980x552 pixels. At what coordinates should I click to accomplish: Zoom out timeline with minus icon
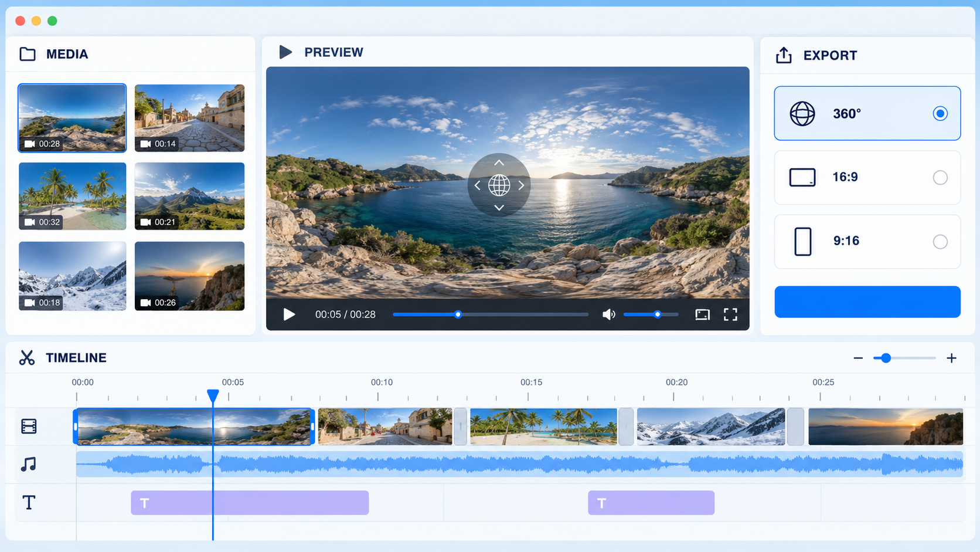[858, 358]
